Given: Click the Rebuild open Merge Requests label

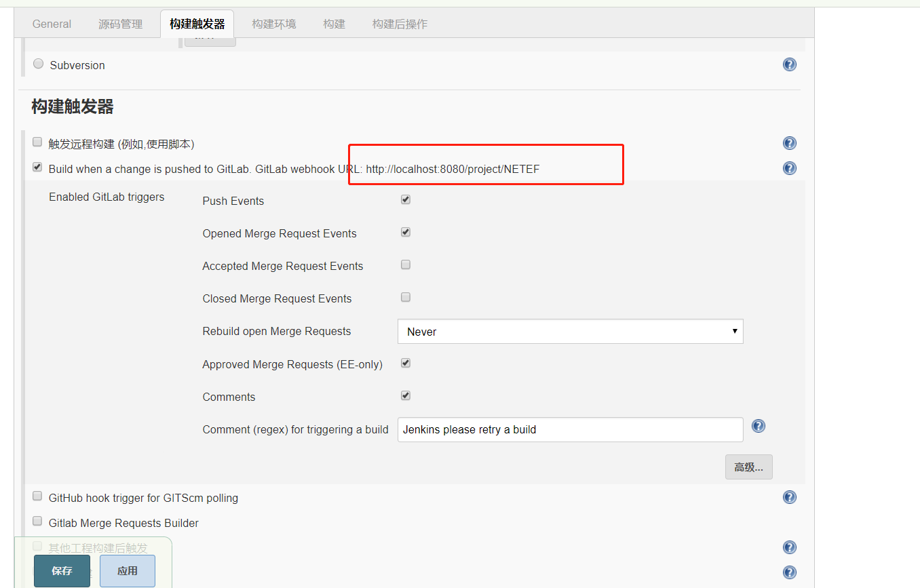Looking at the screenshot, I should 277,331.
